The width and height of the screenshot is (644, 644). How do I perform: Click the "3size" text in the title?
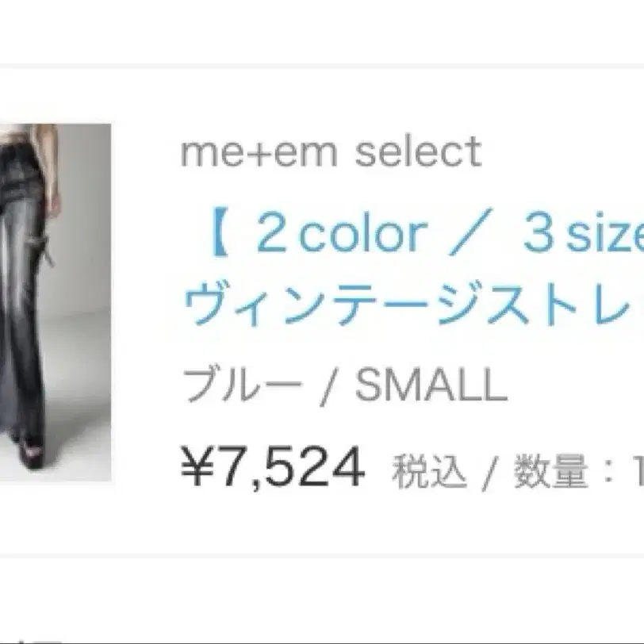[x=584, y=233]
